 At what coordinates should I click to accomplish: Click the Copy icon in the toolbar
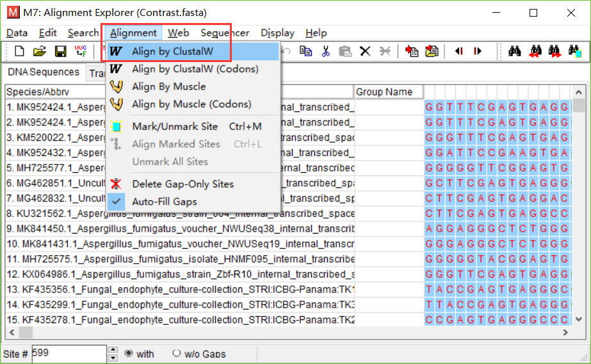pyautogui.click(x=305, y=51)
